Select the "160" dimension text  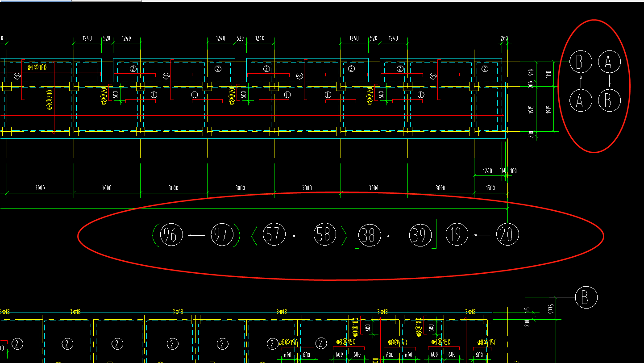[503, 171]
